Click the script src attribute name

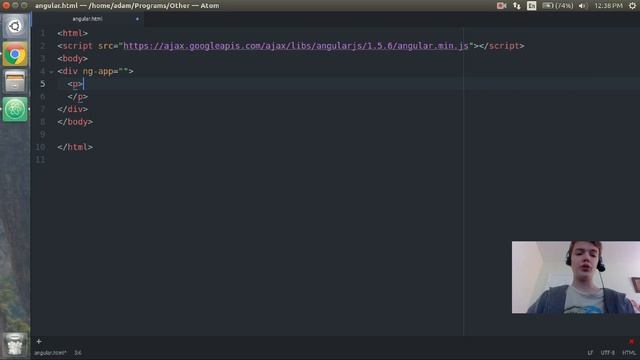click(105, 46)
